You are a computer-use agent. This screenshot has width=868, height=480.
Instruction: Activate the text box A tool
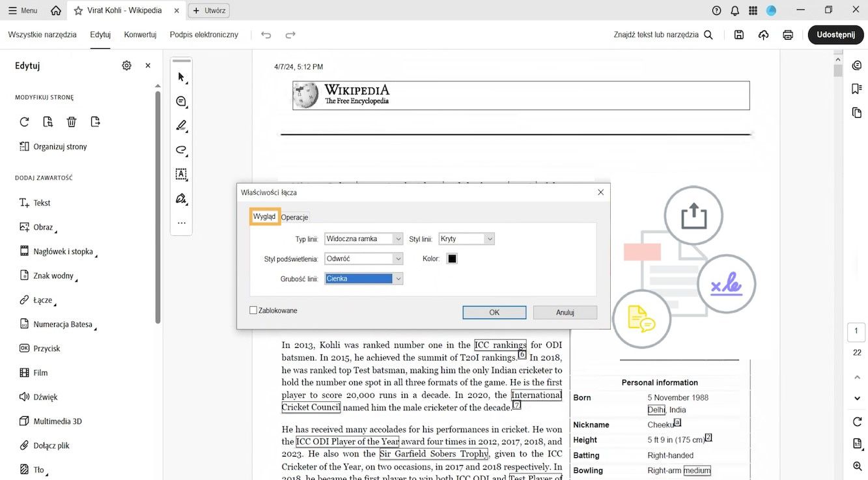click(x=182, y=174)
